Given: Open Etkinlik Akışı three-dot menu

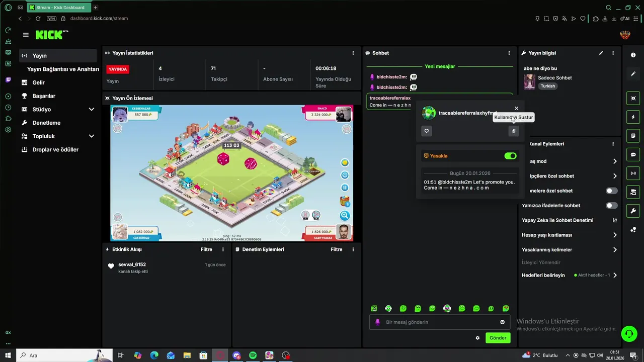Looking at the screenshot, I should [223, 249].
